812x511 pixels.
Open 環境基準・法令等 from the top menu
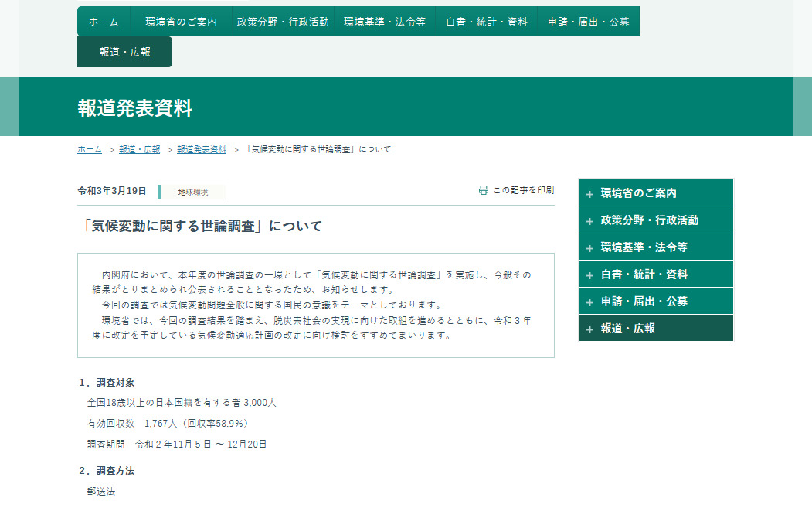385,22
